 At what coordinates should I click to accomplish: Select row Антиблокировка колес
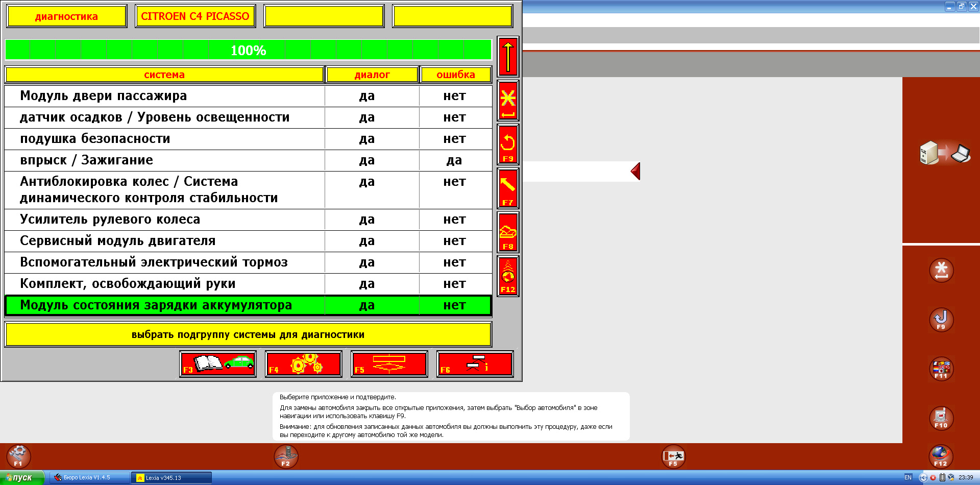click(248, 190)
